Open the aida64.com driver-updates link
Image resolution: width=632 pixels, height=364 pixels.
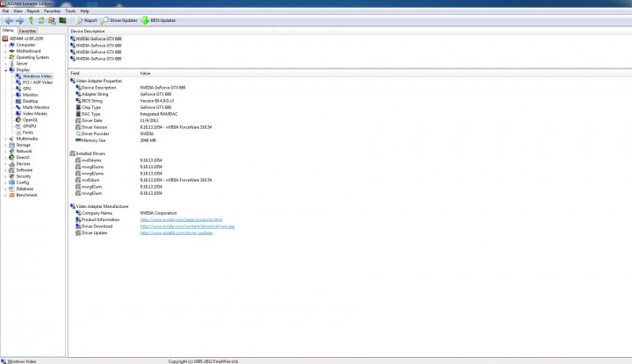176,232
